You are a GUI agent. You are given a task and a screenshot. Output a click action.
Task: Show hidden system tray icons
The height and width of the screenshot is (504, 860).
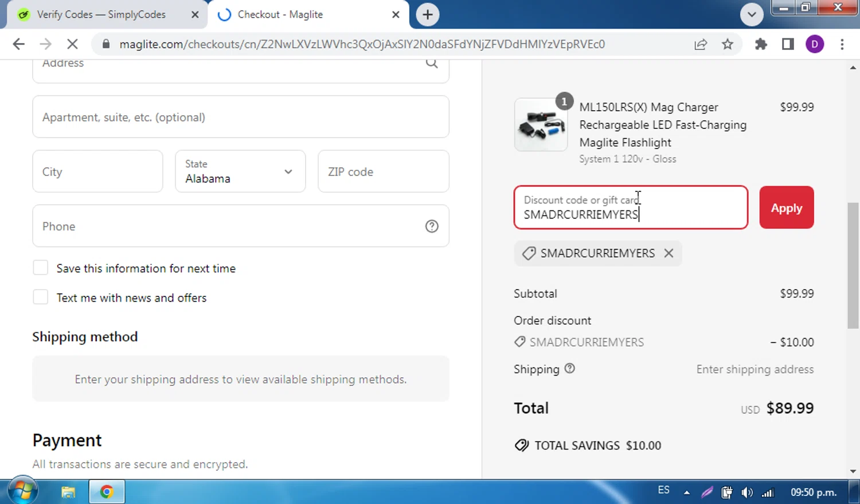point(686,492)
